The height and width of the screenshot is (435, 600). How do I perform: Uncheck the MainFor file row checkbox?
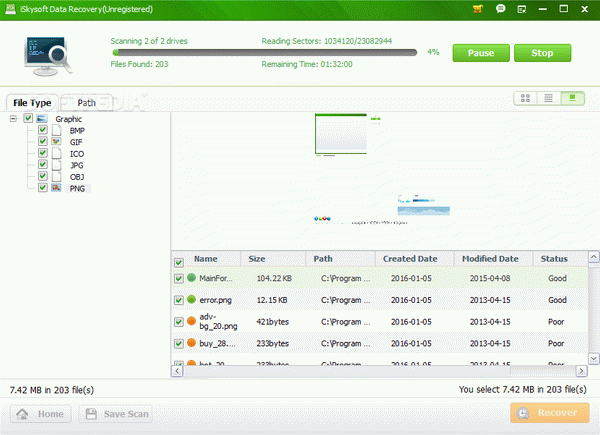pyautogui.click(x=179, y=278)
